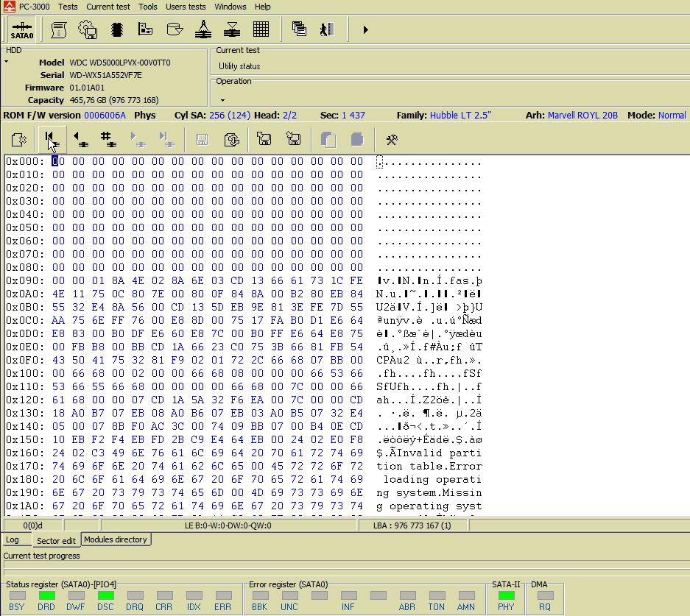Click the reload sector refresh icon
The image size is (690, 616).
[231, 140]
